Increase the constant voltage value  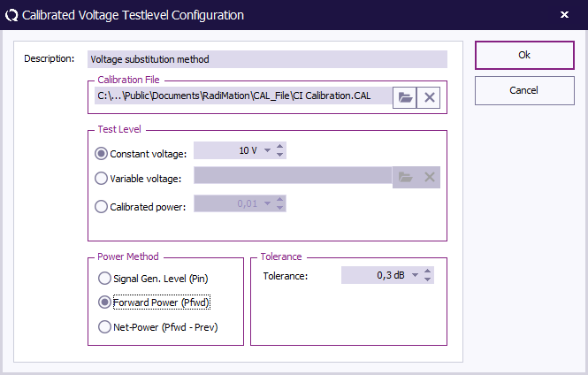[x=280, y=147]
